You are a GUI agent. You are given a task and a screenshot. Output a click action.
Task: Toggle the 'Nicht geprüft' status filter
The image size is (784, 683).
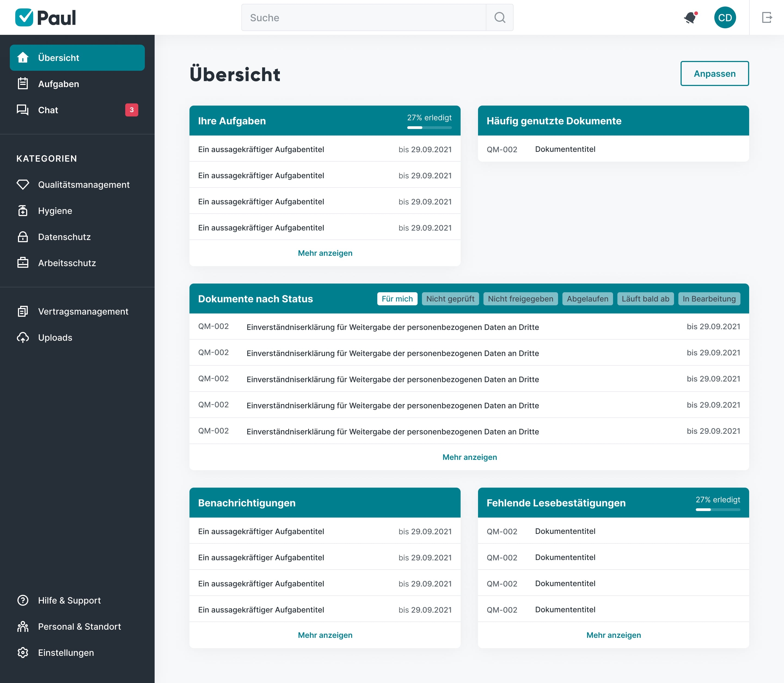point(450,299)
